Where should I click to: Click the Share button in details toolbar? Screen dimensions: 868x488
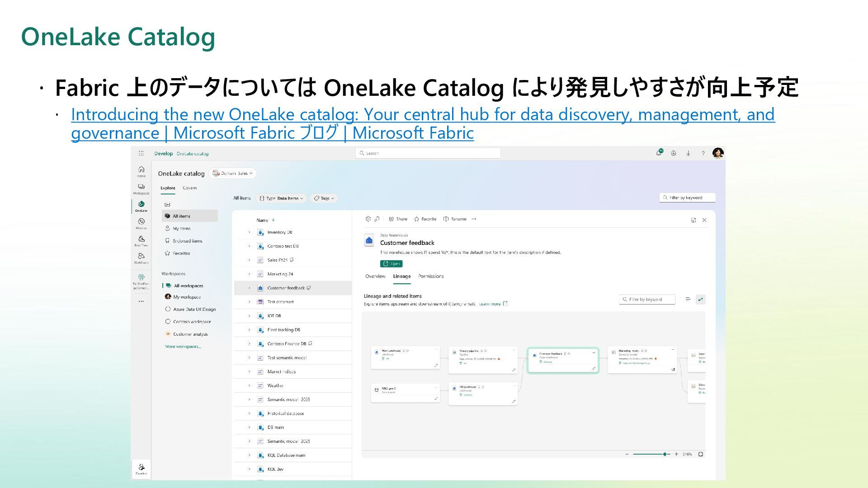[398, 219]
